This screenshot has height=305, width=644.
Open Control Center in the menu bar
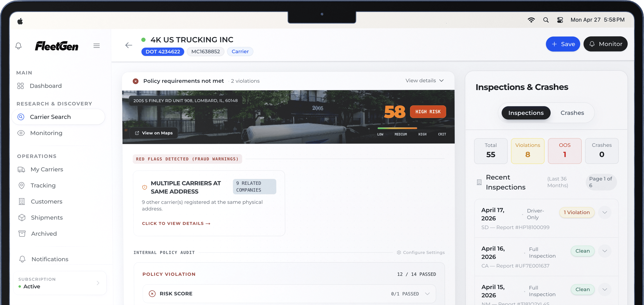pyautogui.click(x=560, y=20)
